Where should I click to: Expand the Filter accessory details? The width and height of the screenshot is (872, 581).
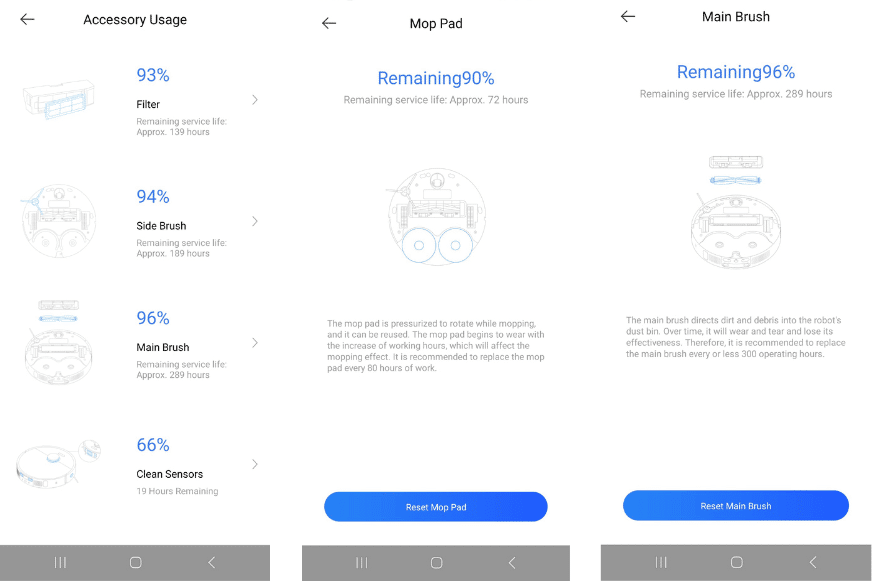pos(255,100)
